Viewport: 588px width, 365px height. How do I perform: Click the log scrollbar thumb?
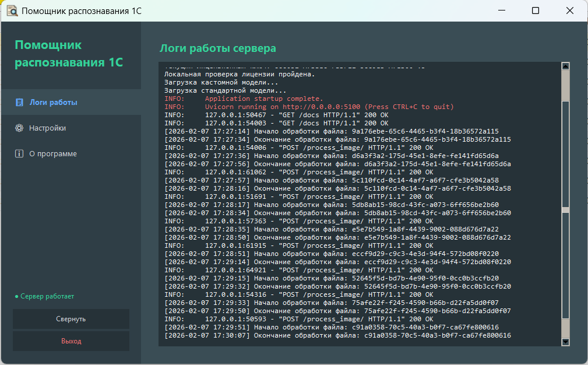[565, 210]
